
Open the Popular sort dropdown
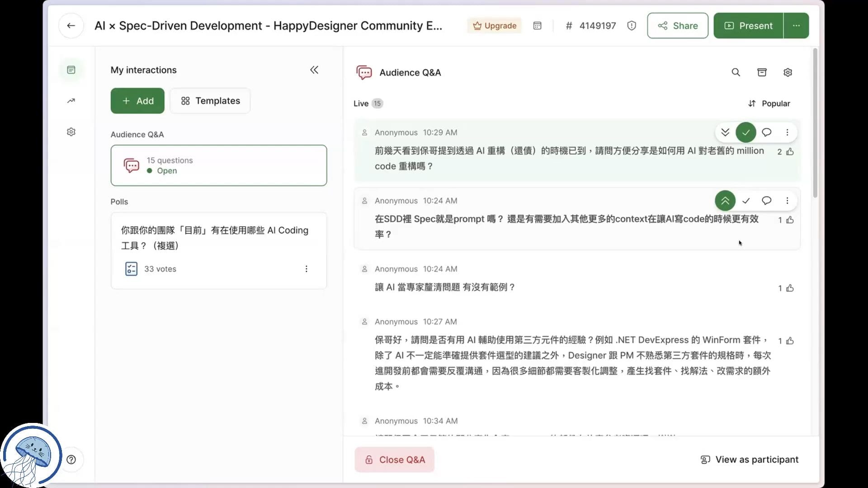pos(769,103)
